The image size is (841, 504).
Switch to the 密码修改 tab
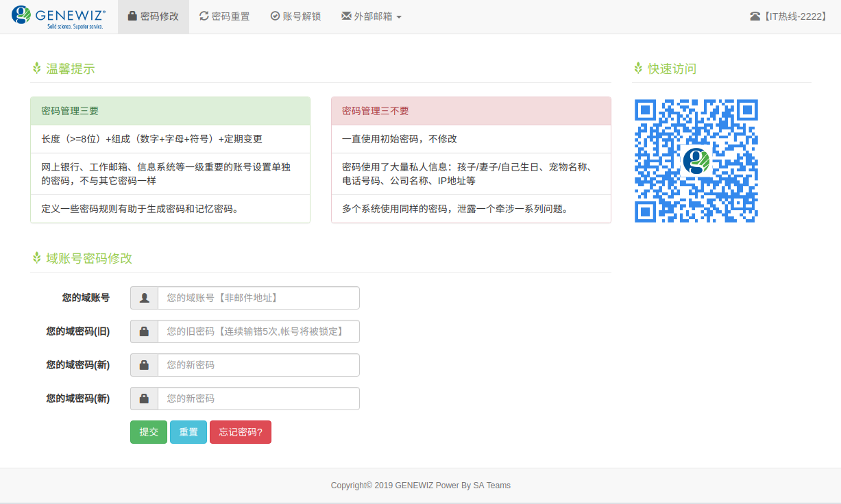coord(154,16)
